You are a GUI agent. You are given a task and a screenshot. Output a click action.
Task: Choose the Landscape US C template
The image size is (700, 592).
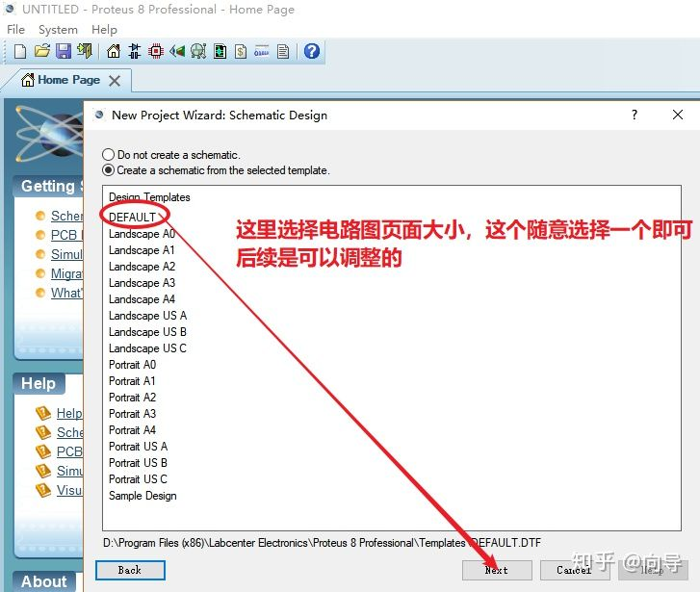tap(147, 348)
